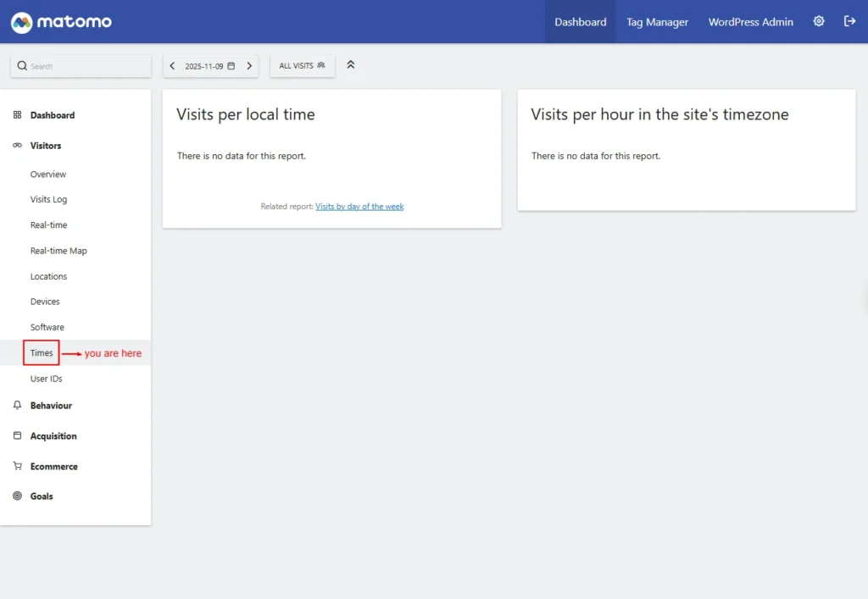Open the Visits Log report
The height and width of the screenshot is (599, 868).
click(48, 200)
